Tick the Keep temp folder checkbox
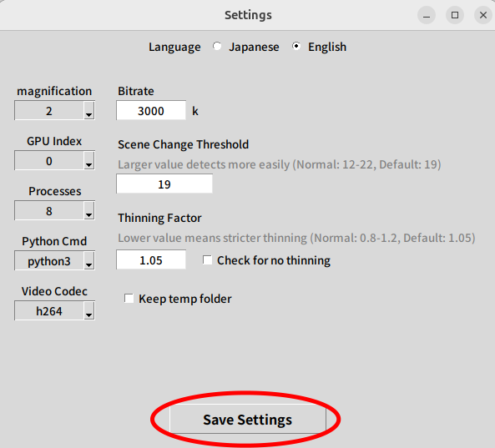 click(129, 299)
